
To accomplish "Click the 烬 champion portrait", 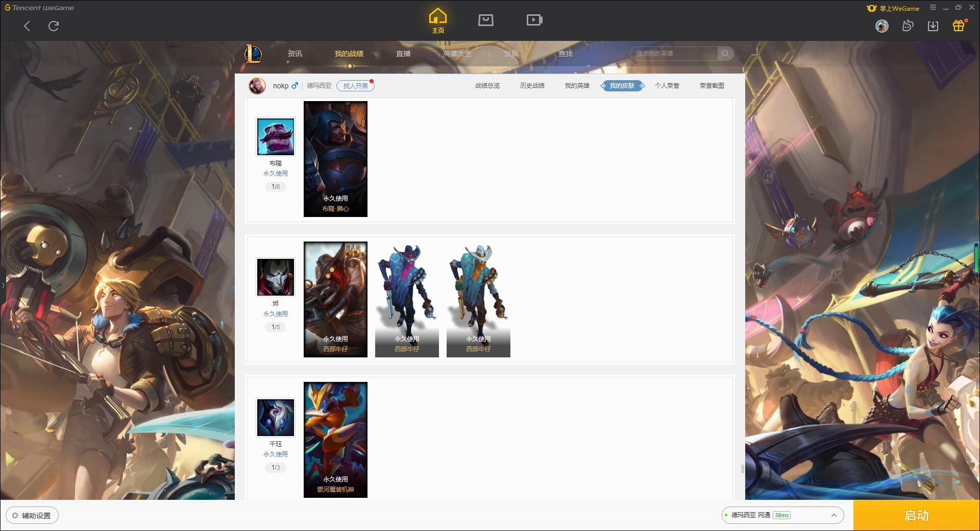I will pyautogui.click(x=276, y=277).
